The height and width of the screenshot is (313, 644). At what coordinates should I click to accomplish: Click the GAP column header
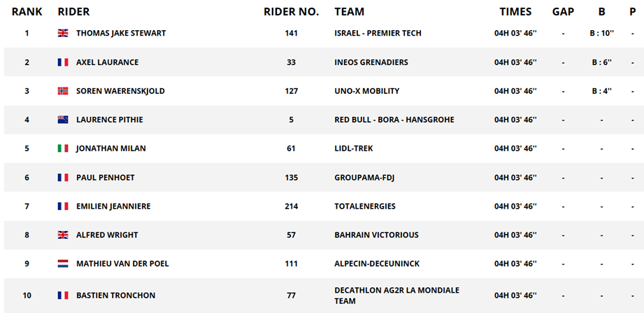coord(563,12)
